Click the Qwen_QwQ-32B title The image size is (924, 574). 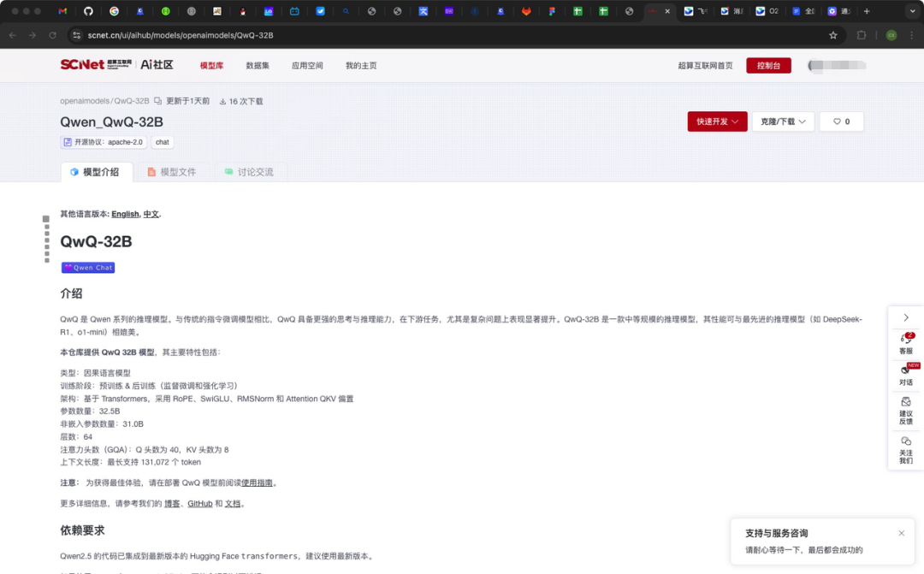[111, 122]
